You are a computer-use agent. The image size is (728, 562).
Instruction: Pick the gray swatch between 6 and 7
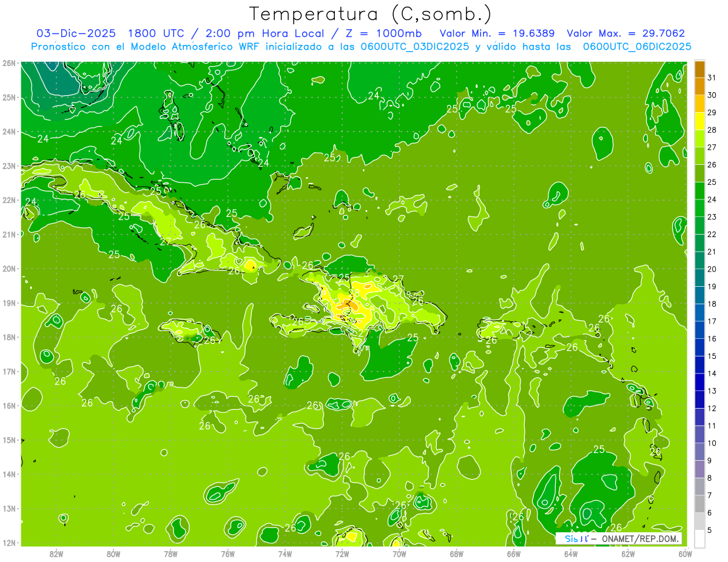tap(699, 504)
